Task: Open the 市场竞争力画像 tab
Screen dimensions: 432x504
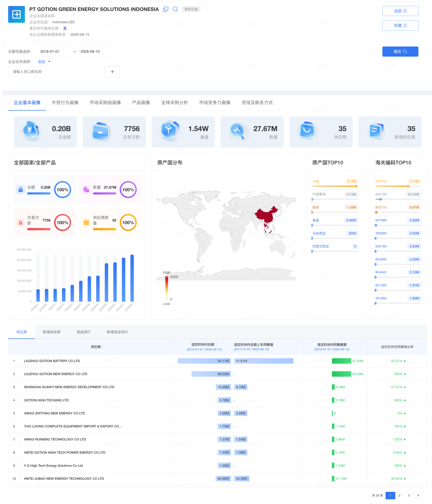Action: click(x=215, y=103)
